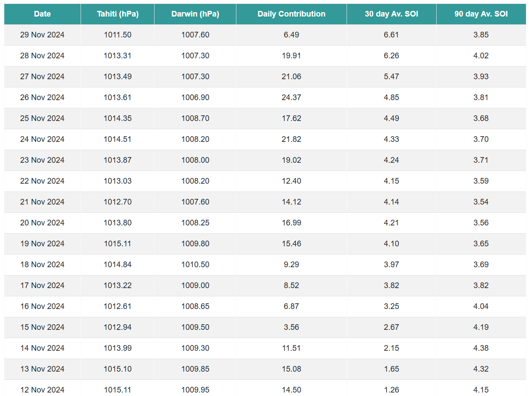Click Darwin value 1008.70
The image size is (532, 396).
(195, 118)
